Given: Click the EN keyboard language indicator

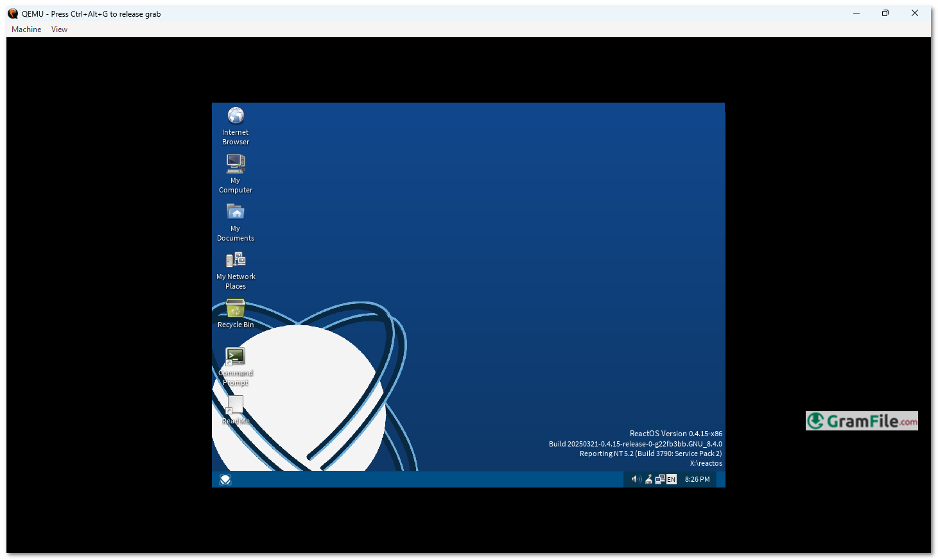Looking at the screenshot, I should [672, 479].
